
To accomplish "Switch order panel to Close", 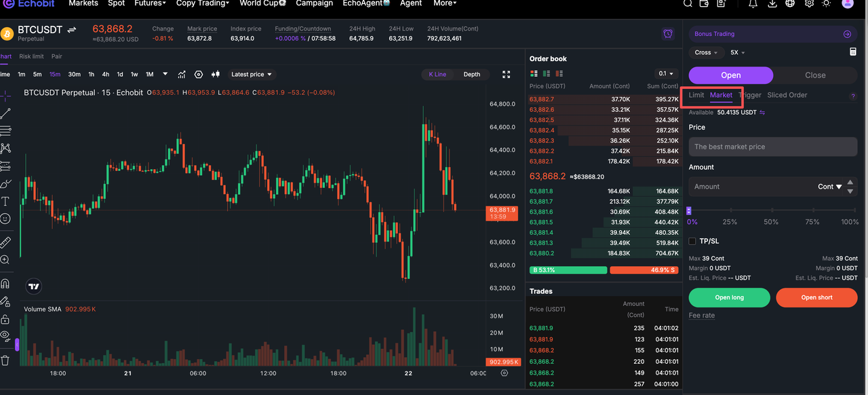I will coord(815,75).
